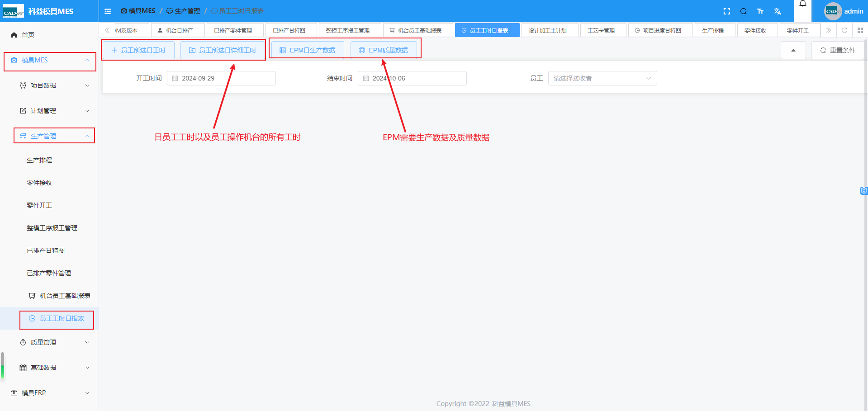Image resolution: width=868 pixels, height=411 pixels.
Task: Open notifications bell icon
Action: click(x=803, y=4)
